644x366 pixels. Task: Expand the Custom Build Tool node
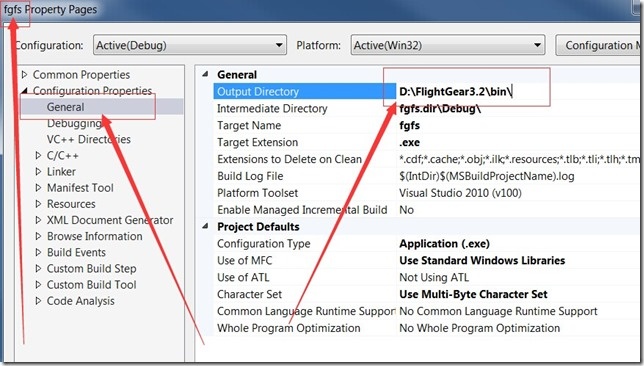(38, 285)
